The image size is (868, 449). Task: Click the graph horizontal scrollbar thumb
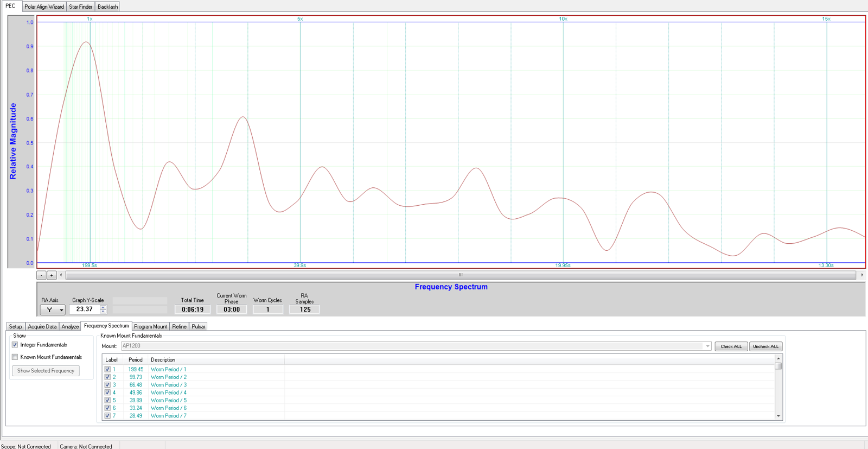point(461,275)
